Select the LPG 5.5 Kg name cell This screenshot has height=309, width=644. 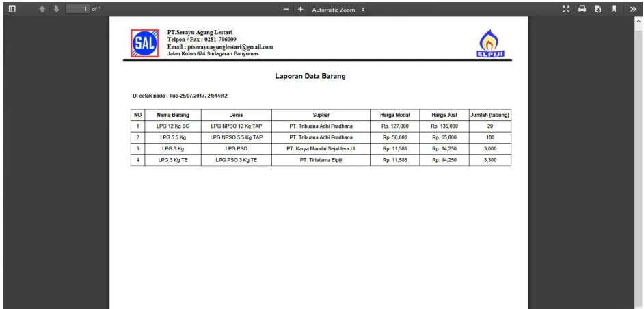pos(173,137)
